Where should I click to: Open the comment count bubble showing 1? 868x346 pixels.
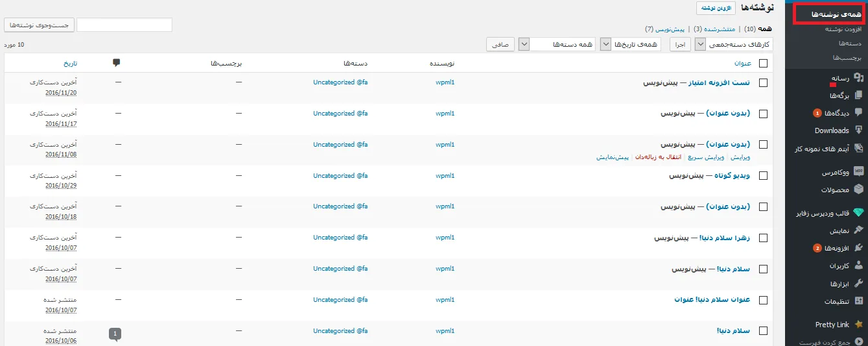pyautogui.click(x=115, y=334)
